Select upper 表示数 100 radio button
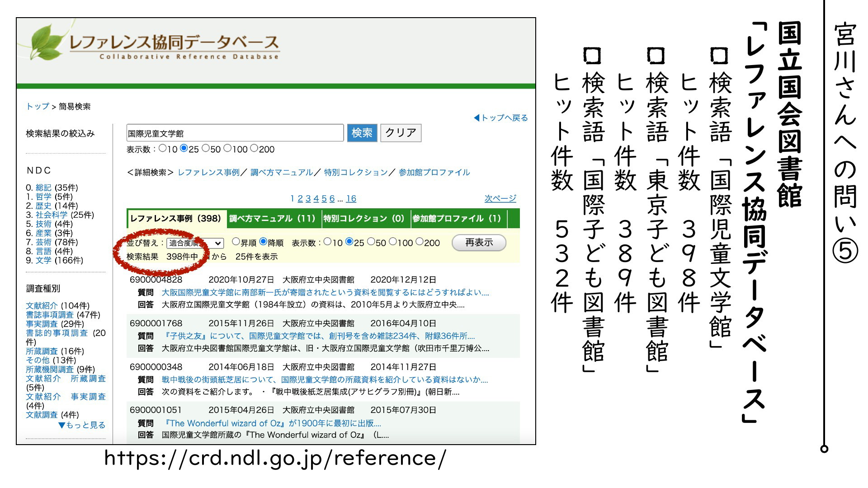Screen dimensions: 868x488 pos(227,148)
